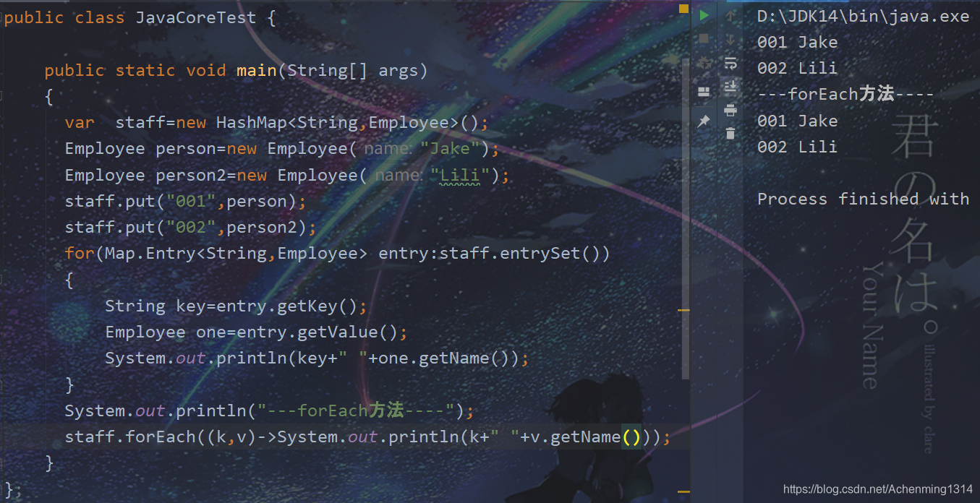Click the up arrow stack-trace icon
The height and width of the screenshot is (503, 980).
click(x=730, y=16)
